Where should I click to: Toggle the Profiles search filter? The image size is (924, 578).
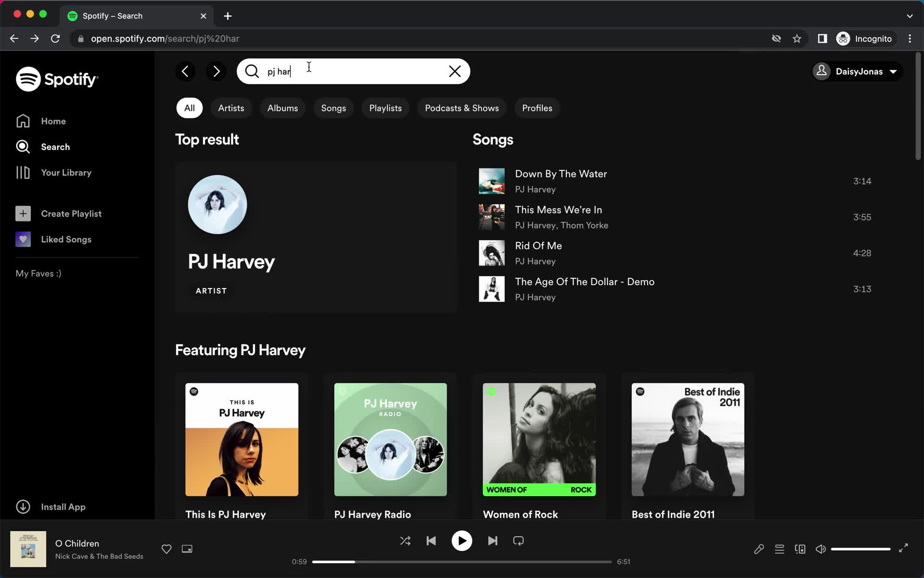537,108
